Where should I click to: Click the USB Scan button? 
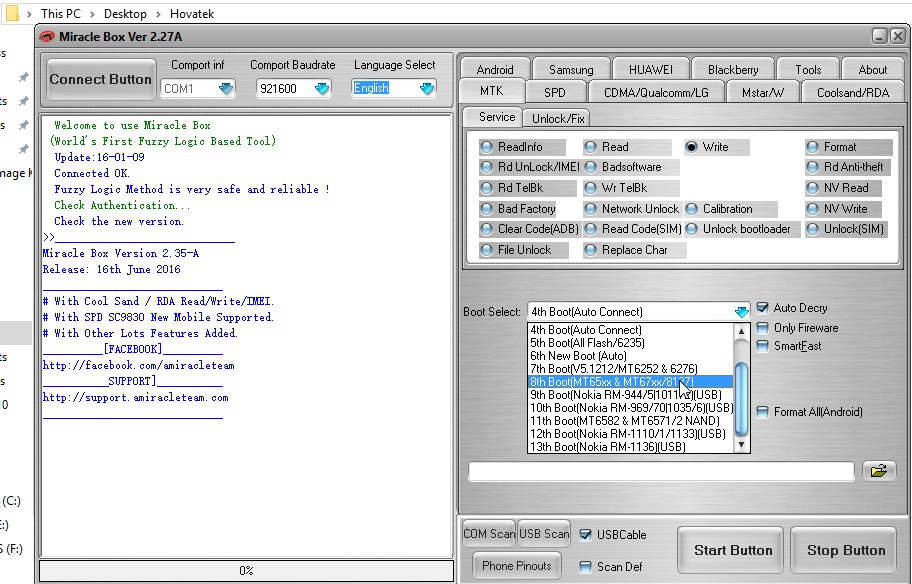(544, 534)
